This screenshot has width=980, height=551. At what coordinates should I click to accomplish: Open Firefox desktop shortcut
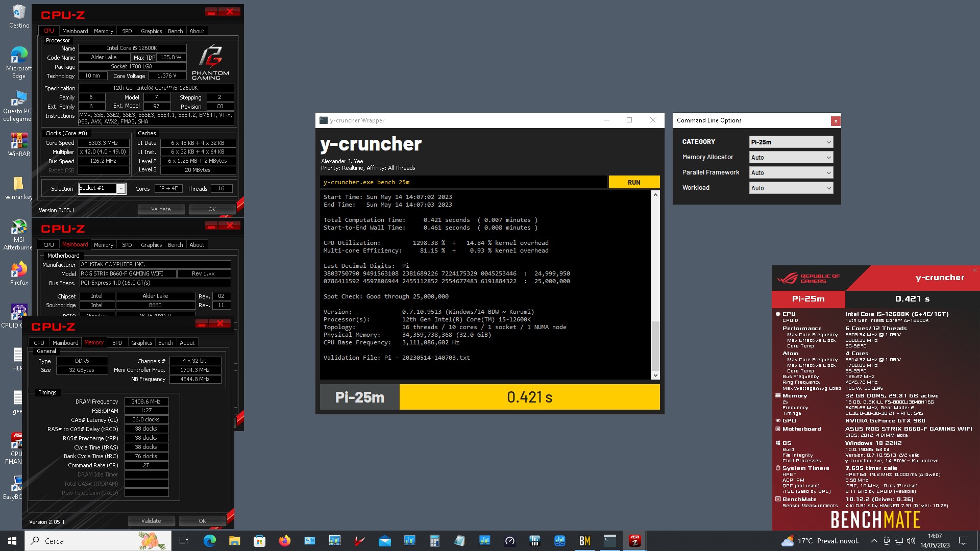(x=19, y=273)
